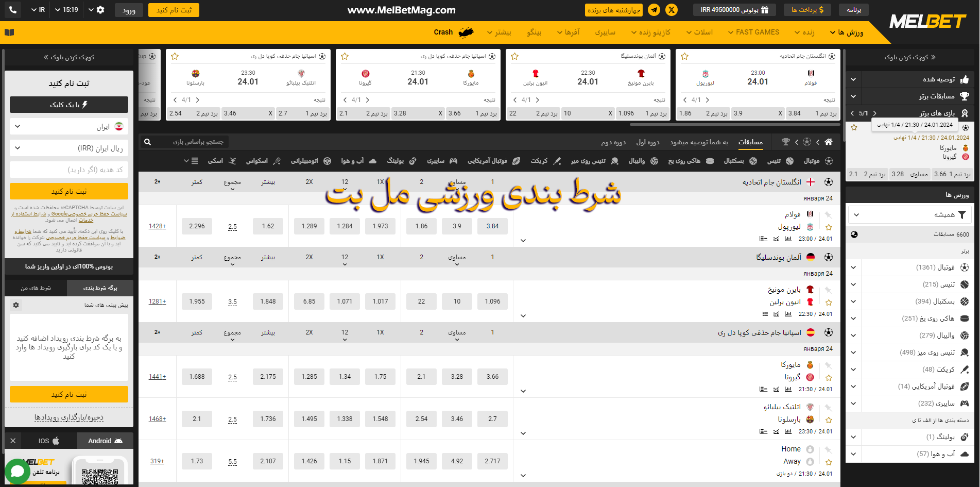Favorite the Bayern Munich match star
980x487 pixels.
(x=829, y=303)
